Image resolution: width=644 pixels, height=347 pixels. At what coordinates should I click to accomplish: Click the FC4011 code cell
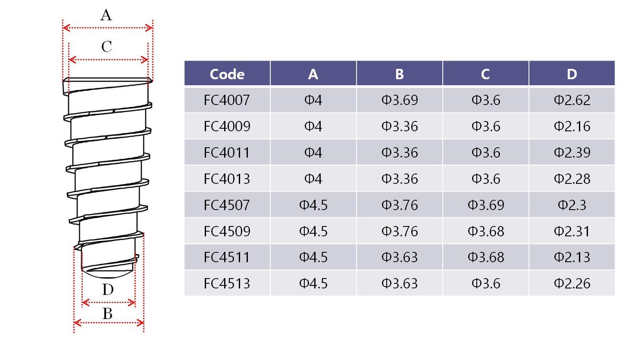227,153
